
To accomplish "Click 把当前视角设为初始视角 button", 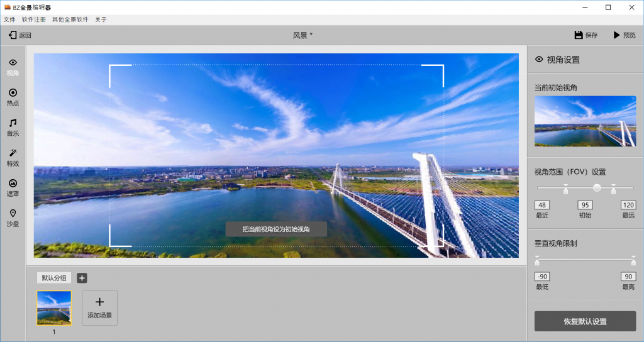I will coord(276,229).
